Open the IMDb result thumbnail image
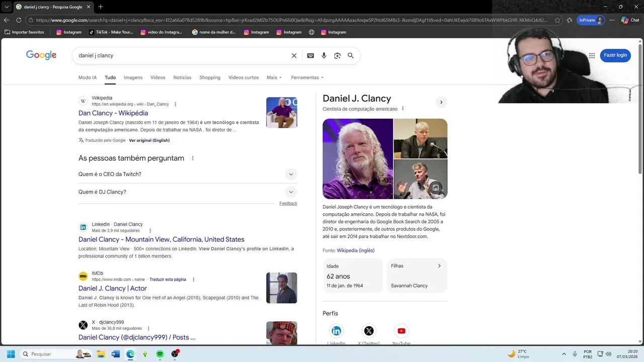 pyautogui.click(x=282, y=288)
